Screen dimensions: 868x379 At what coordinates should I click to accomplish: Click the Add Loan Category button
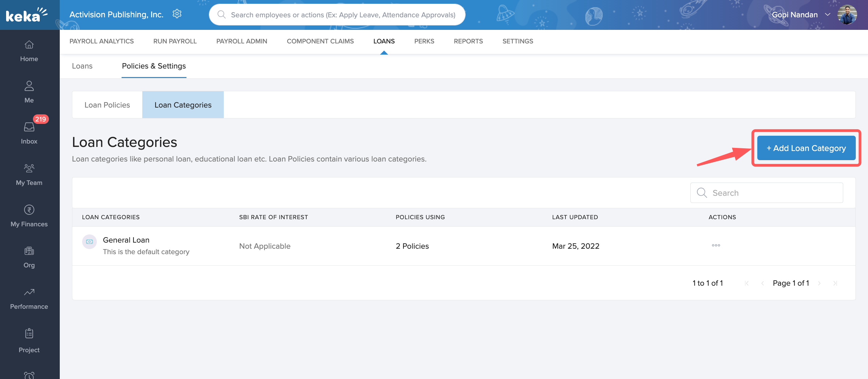point(806,148)
